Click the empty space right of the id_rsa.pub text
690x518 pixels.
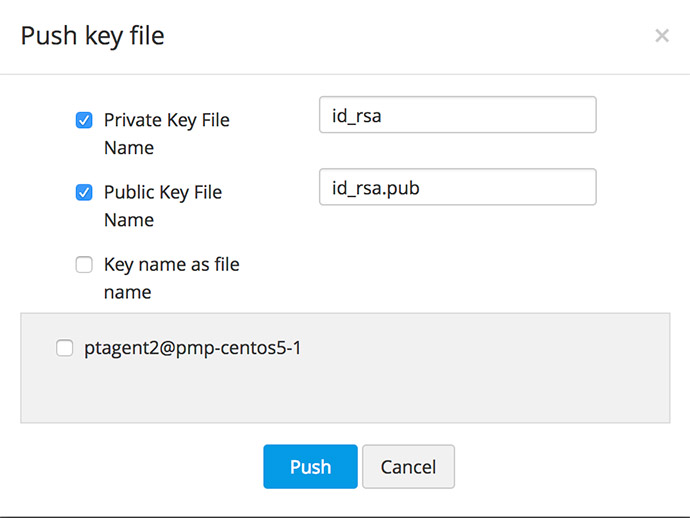click(x=520, y=187)
